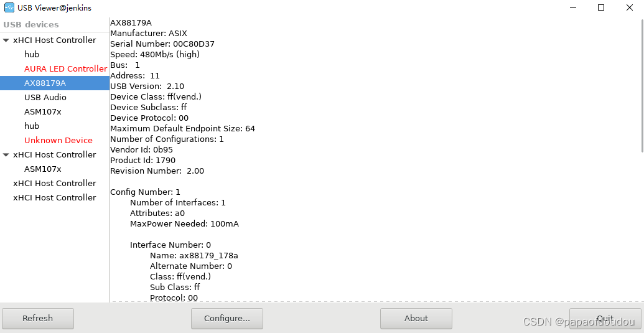Click the Vendor Id: 0b95 line
Image resolution: width=644 pixels, height=333 pixels.
tap(141, 149)
